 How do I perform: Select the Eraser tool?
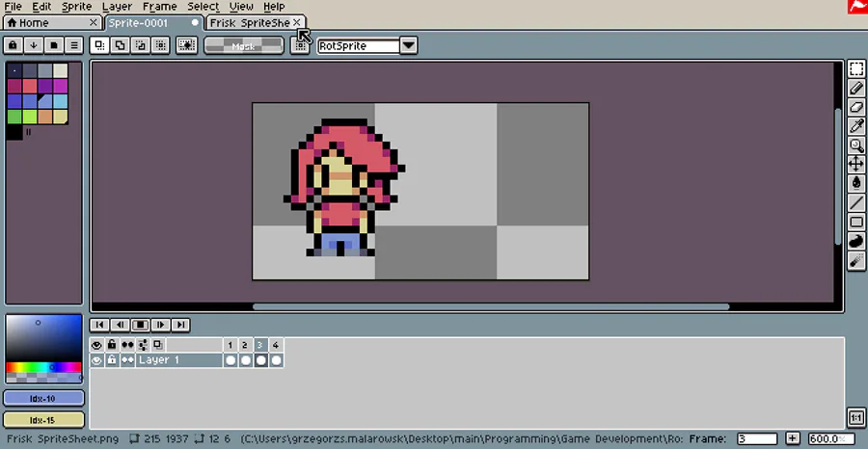(856, 107)
